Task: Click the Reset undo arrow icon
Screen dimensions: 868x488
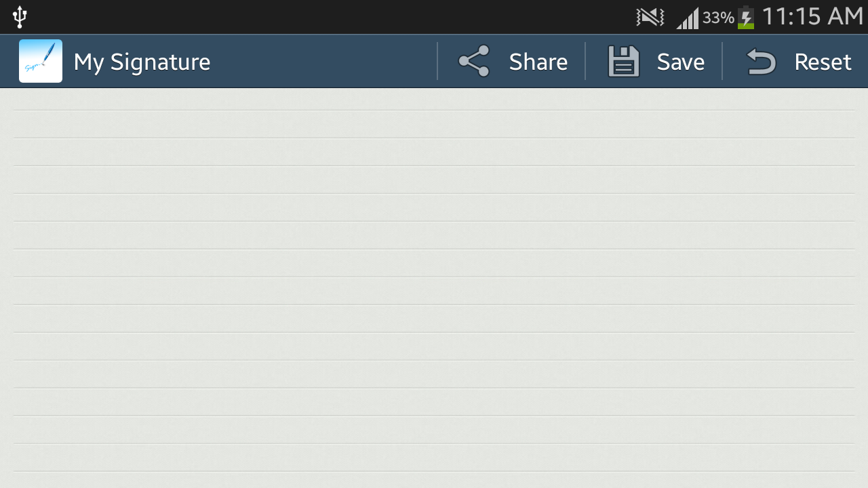Action: pos(761,62)
